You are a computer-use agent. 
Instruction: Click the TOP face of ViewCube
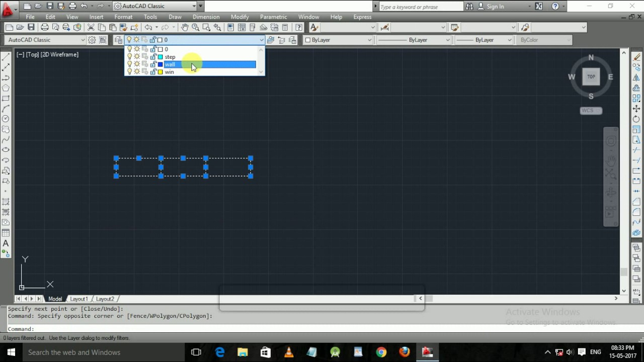click(591, 77)
